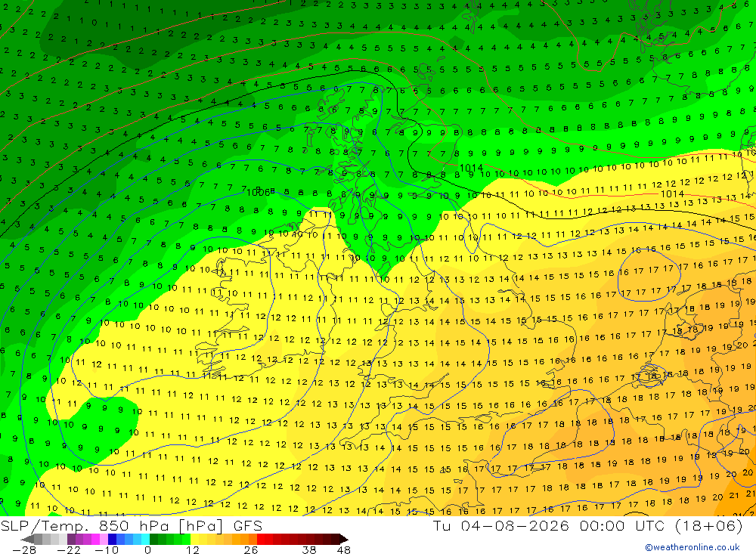Image resolution: width=756 pixels, height=554 pixels.
Task: Select the legend value '48'
Action: point(344,550)
